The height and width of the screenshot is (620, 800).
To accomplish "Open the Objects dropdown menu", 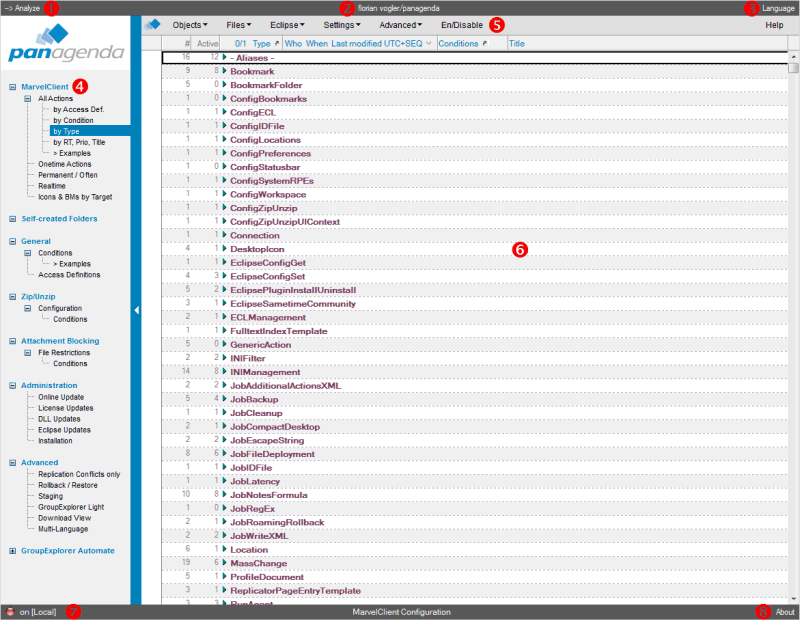I will 189,24.
